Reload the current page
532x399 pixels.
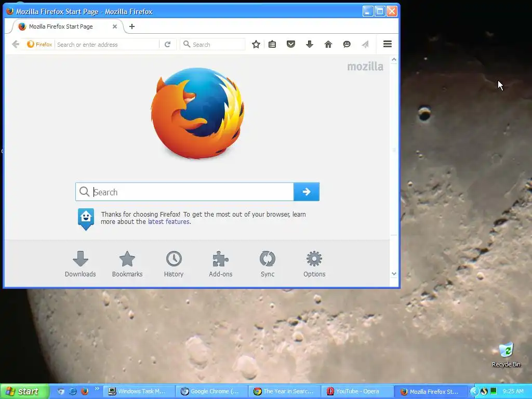click(168, 45)
